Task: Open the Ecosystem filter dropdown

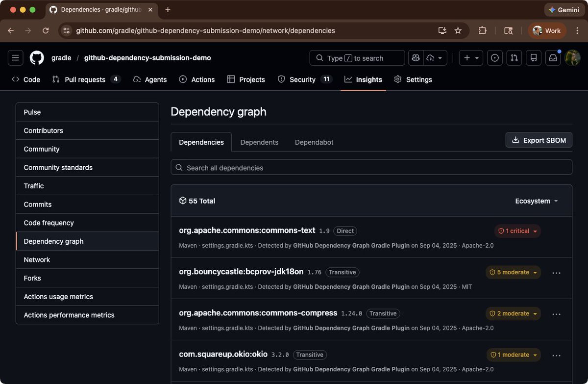Action: pos(536,201)
